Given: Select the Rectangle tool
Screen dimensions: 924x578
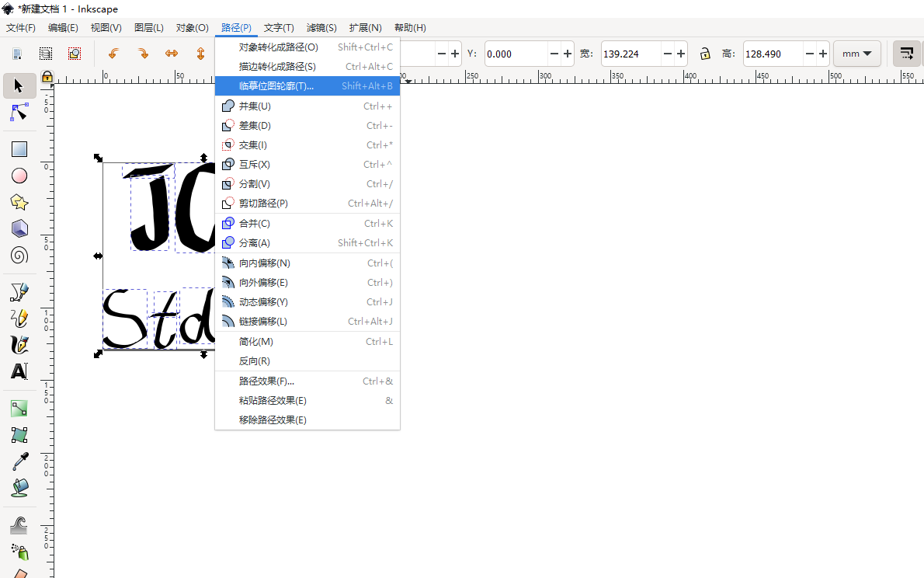Looking at the screenshot, I should 19,149.
